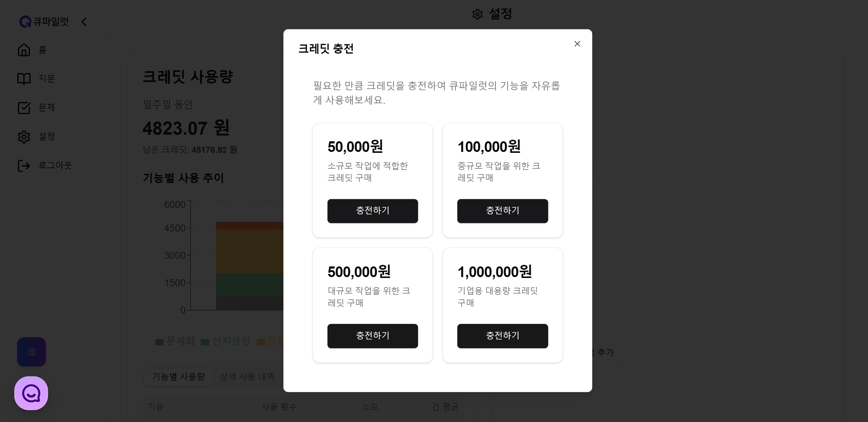Open the purple chat support bubble
The width and height of the screenshot is (868, 422).
click(x=31, y=393)
